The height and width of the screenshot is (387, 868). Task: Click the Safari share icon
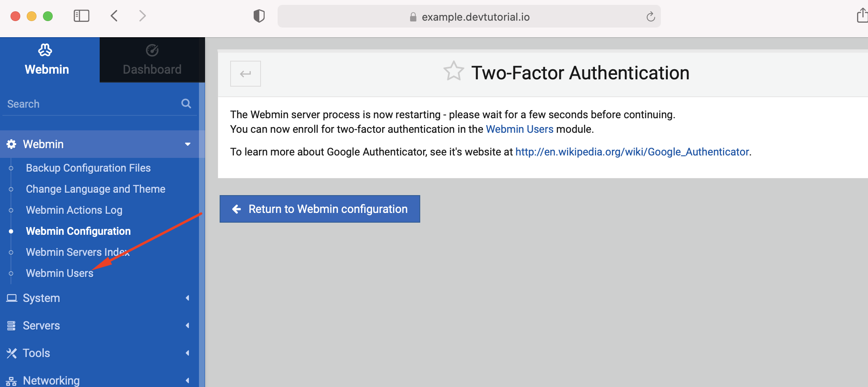(862, 15)
